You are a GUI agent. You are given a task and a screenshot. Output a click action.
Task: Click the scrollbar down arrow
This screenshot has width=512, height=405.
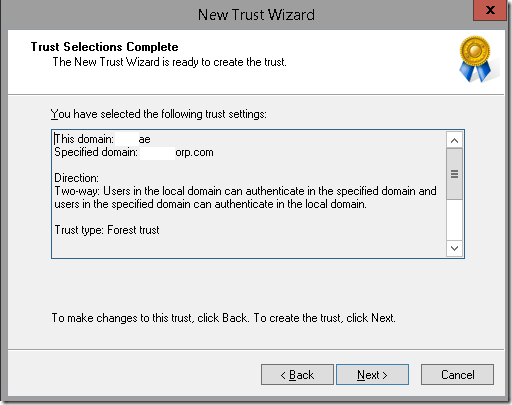pyautogui.click(x=454, y=248)
